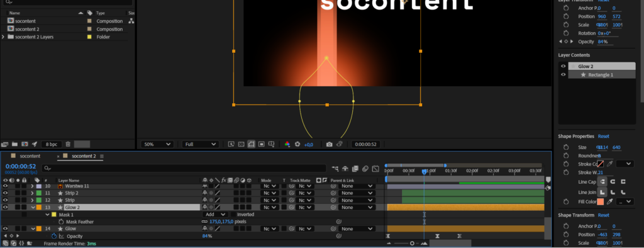Click the viewer timecode 0:00:00:52
The height and width of the screenshot is (248, 644).
click(x=366, y=144)
